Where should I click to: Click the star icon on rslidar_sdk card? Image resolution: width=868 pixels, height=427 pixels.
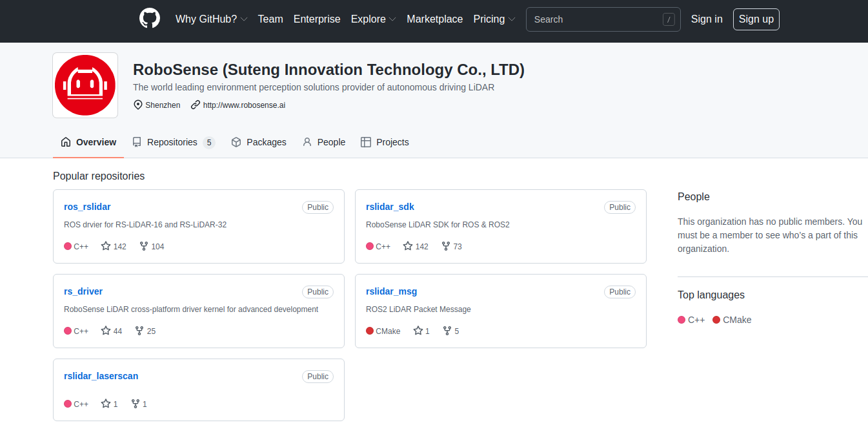click(408, 246)
